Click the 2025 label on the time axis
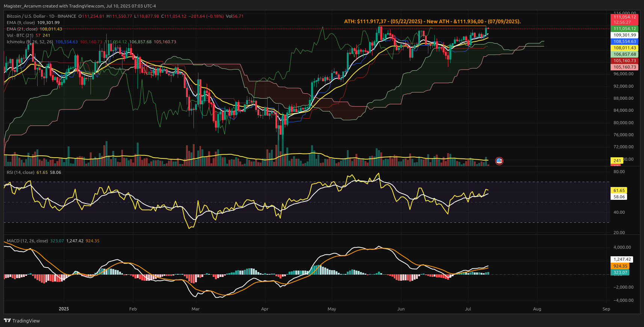Viewport: 644px width, 327px height. coord(64,309)
